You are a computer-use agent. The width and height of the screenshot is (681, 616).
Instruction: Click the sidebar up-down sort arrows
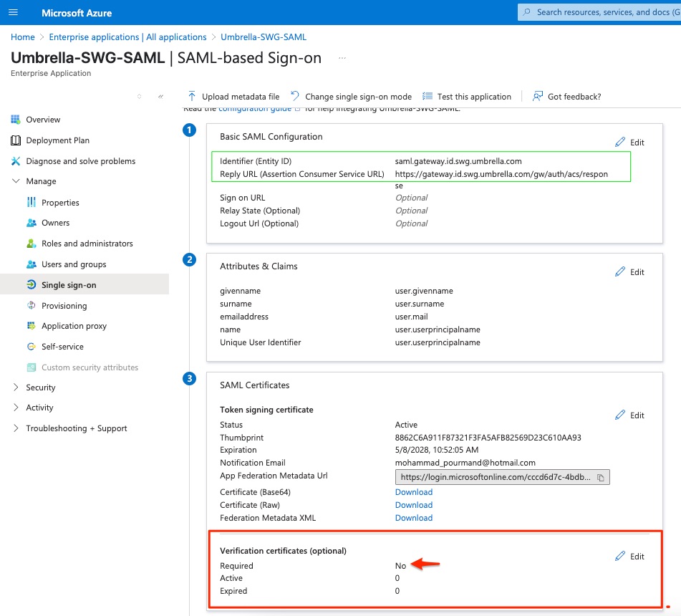click(x=139, y=97)
